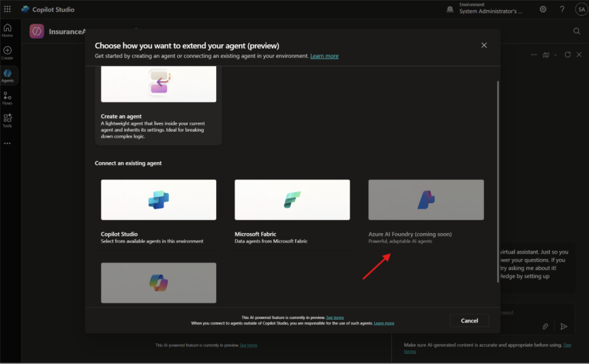589x364 pixels.
Task: Close the test chat panel
Action: point(579,55)
